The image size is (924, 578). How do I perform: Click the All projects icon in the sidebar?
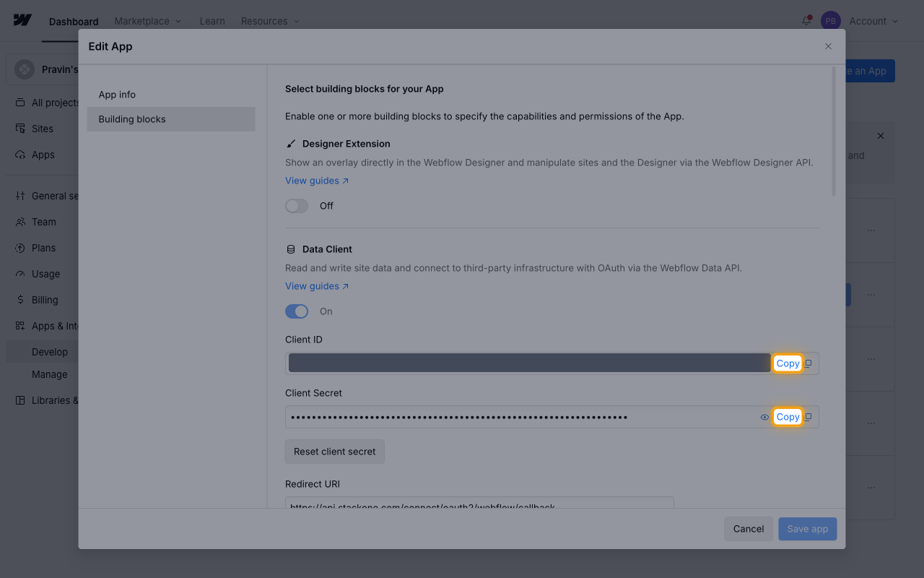click(x=20, y=103)
